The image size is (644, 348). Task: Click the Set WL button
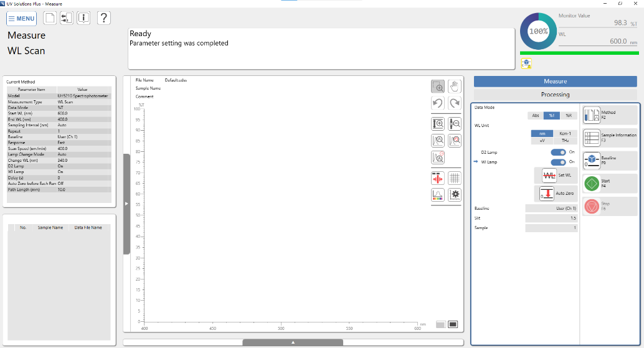(x=556, y=176)
